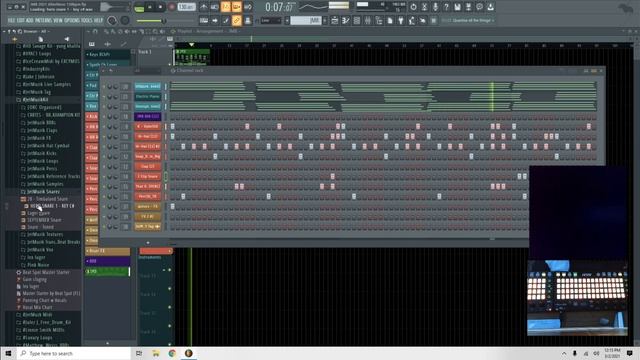Select the Keys RChPr pattern in picker

click(x=108, y=54)
